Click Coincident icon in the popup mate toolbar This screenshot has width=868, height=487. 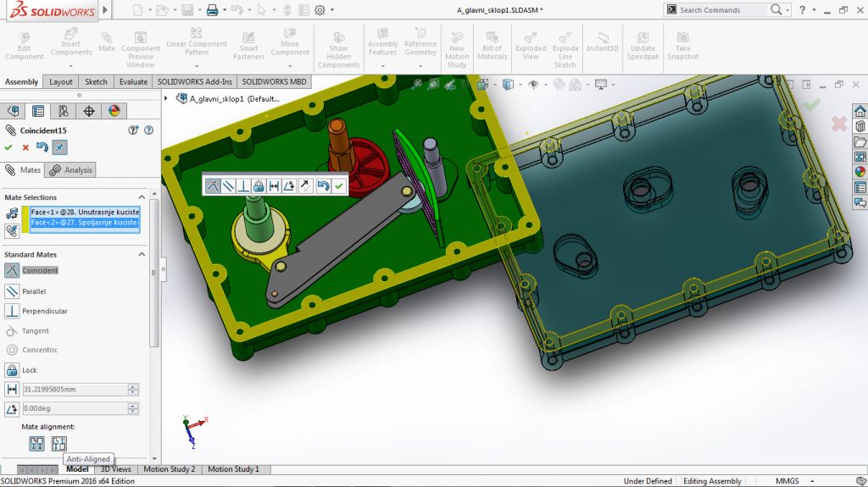point(213,186)
